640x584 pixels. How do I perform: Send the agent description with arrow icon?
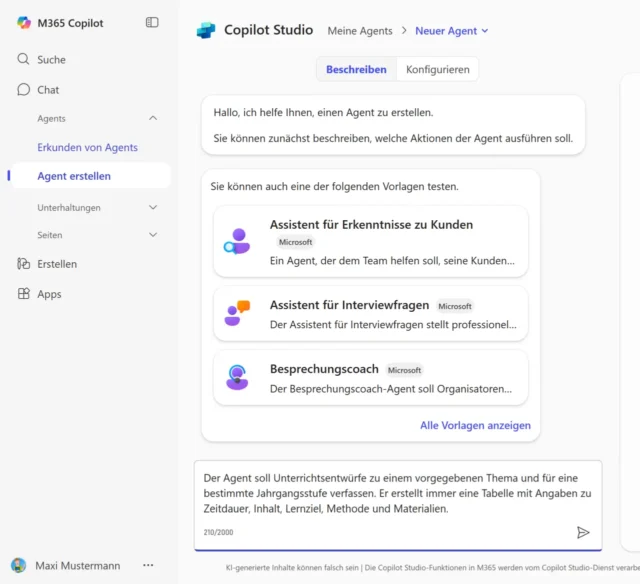pos(583,532)
